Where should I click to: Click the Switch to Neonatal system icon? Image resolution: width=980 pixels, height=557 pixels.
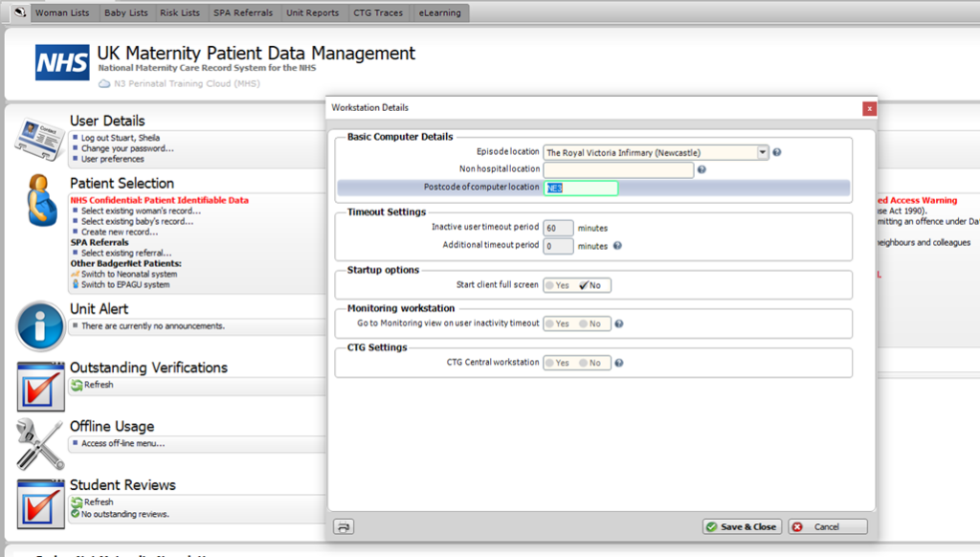pyautogui.click(x=75, y=274)
